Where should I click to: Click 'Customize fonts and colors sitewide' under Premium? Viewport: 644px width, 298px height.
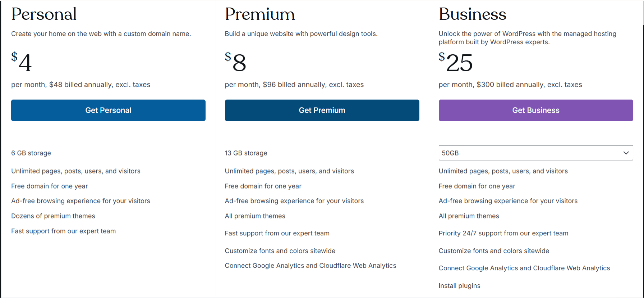coord(280,250)
